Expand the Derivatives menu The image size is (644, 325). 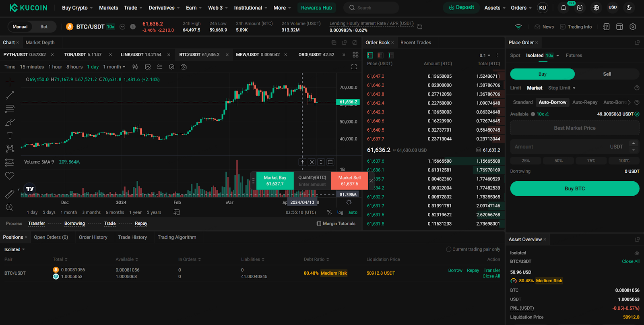(164, 8)
